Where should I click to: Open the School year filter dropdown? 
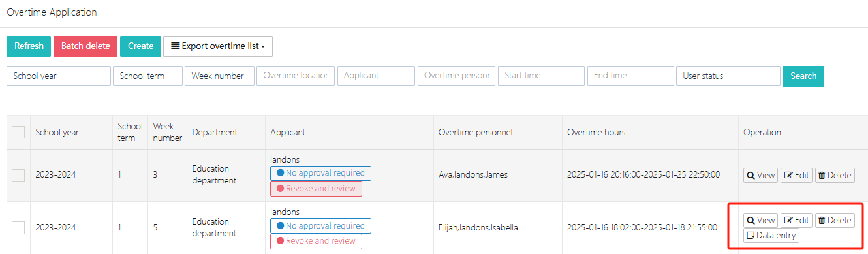point(59,76)
